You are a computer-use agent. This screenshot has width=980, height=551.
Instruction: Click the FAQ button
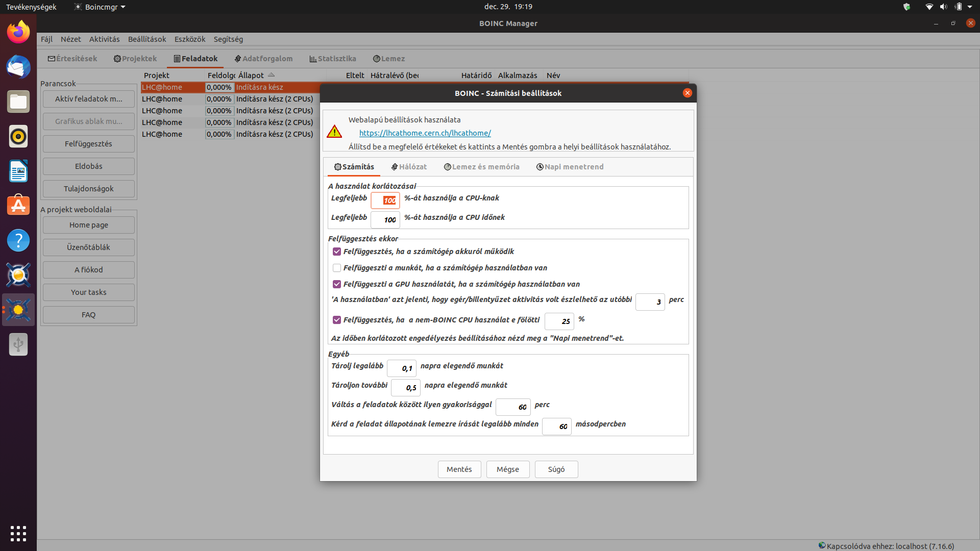coord(89,315)
